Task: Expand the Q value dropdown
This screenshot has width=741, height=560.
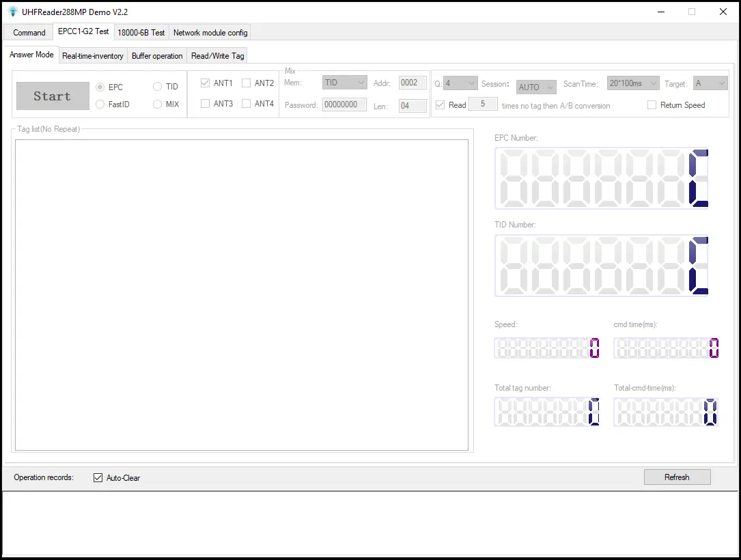Action: pyautogui.click(x=460, y=83)
